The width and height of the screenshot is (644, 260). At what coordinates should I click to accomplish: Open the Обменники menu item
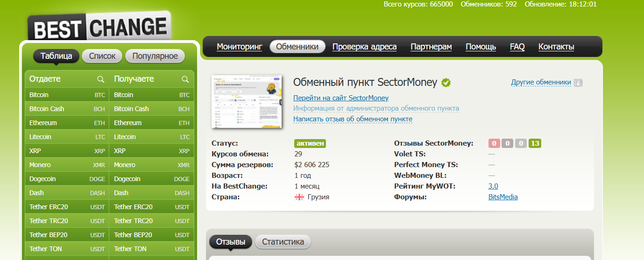(297, 47)
